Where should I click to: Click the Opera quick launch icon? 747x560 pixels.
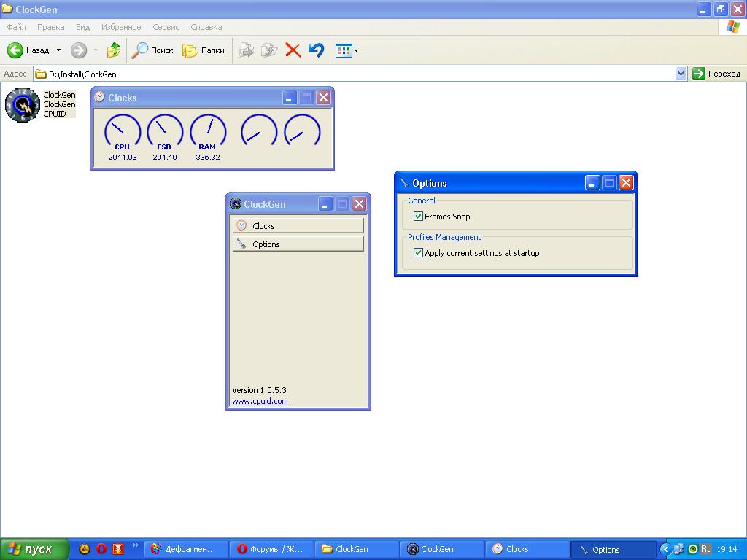pos(101,549)
